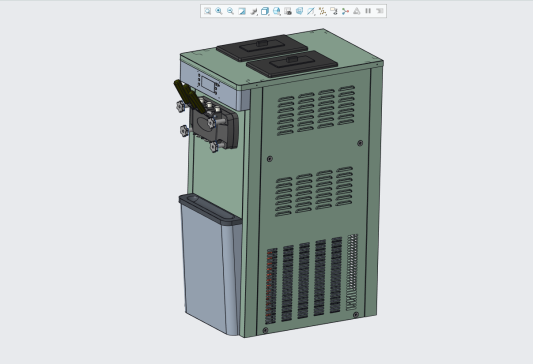Toggle the Spin Center icon
Viewport: 533px width, 364px height.
click(x=345, y=11)
